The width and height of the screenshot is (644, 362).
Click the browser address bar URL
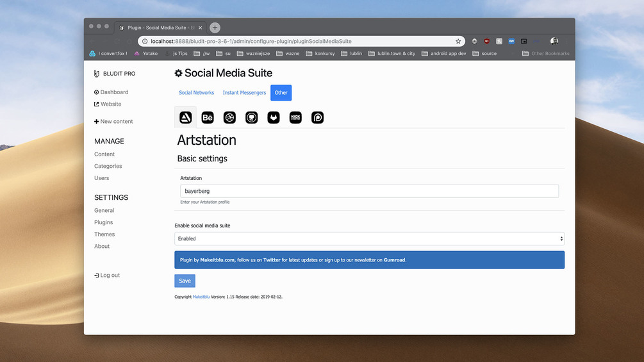tap(251, 41)
